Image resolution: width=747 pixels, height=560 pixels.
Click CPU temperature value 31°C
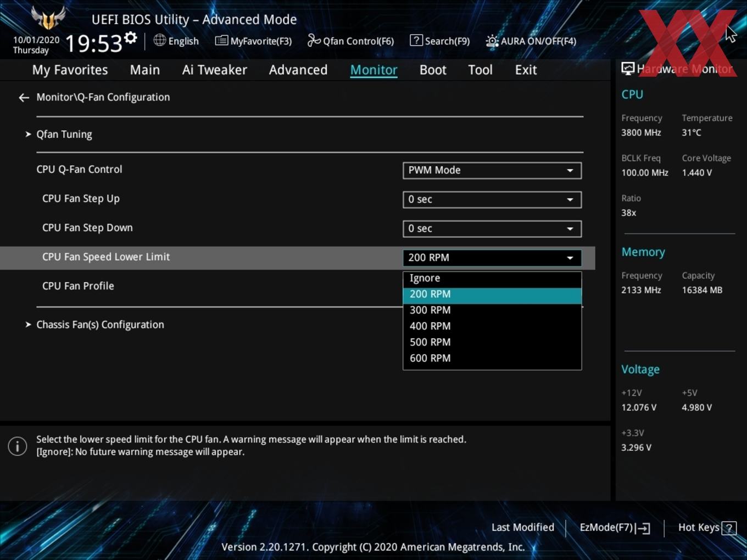[x=692, y=132]
